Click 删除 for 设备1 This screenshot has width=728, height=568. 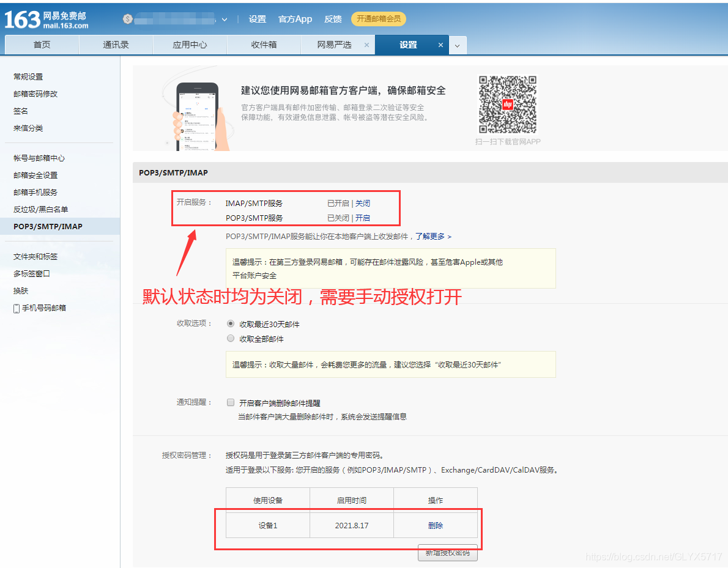coord(436,526)
